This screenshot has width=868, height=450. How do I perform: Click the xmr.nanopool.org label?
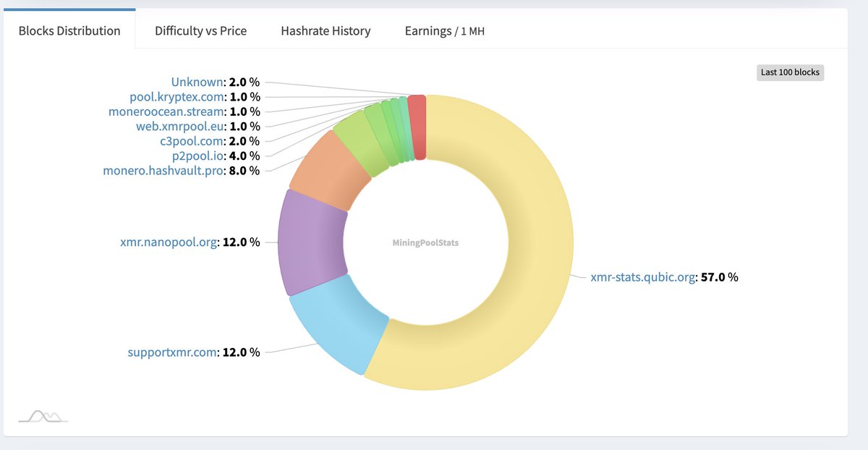point(169,242)
